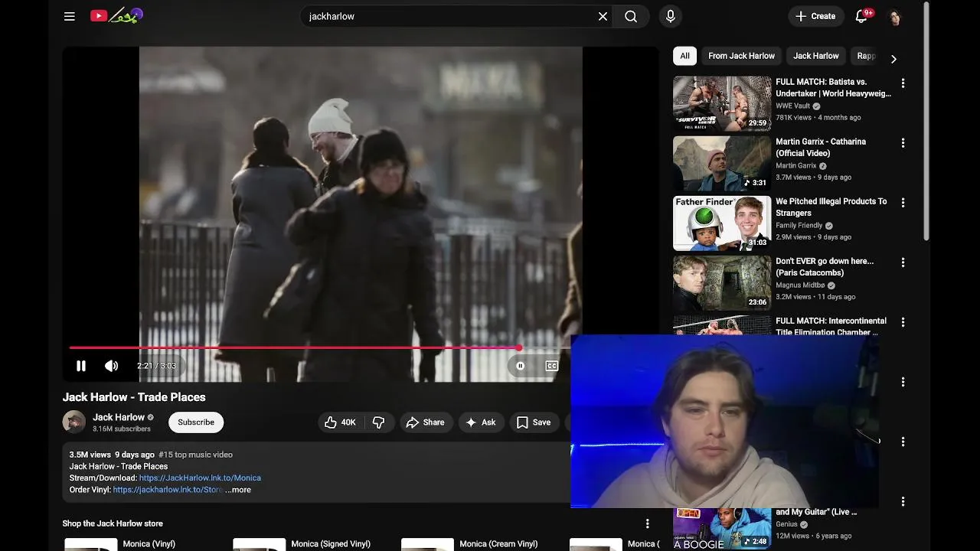Start voice search with microphone

click(671, 16)
